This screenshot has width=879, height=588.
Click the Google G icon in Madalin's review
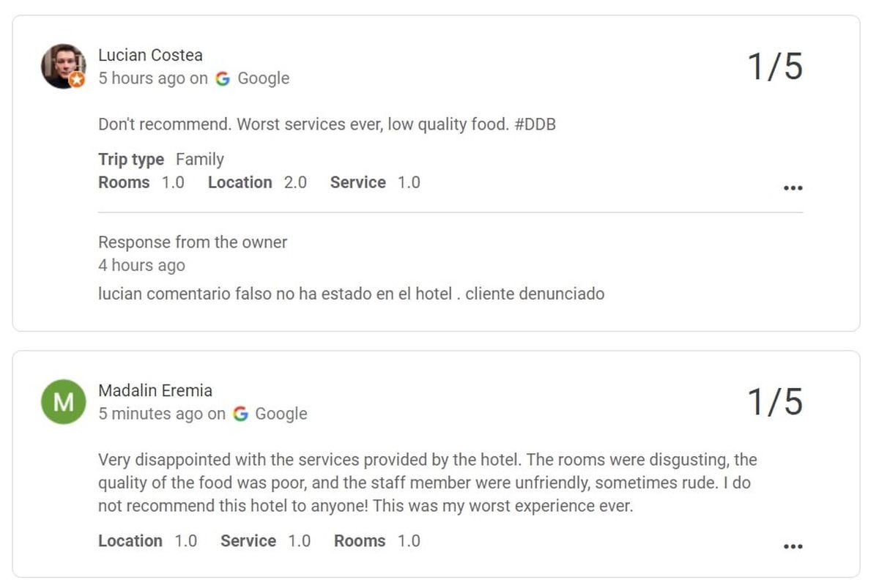pos(242,414)
